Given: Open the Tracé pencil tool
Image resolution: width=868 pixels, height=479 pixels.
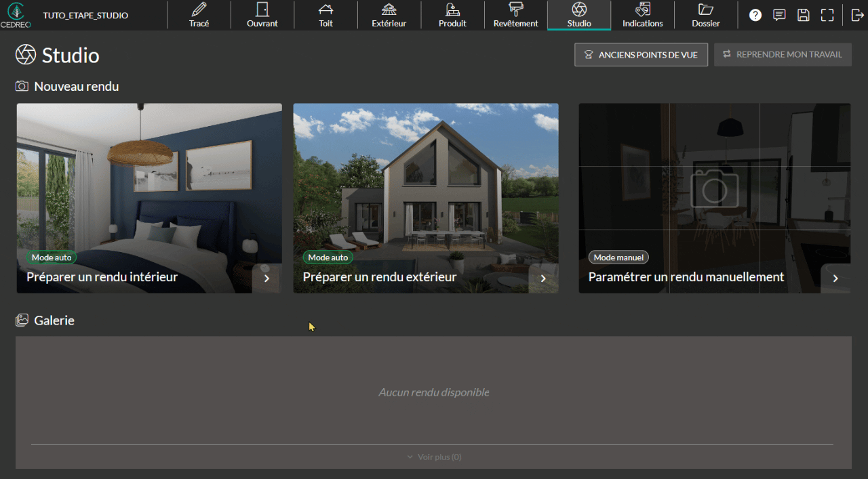Looking at the screenshot, I should point(199,15).
